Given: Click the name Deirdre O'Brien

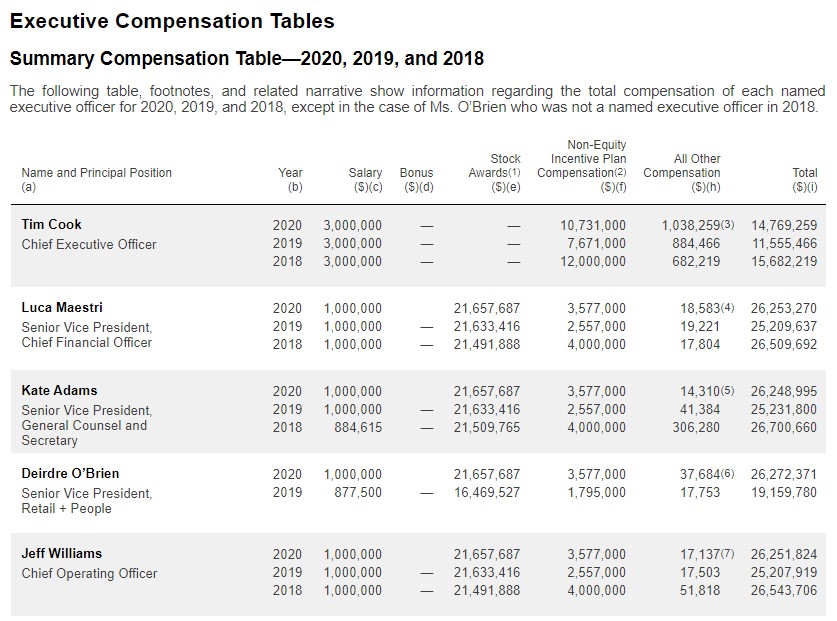Looking at the screenshot, I should click(x=70, y=473).
